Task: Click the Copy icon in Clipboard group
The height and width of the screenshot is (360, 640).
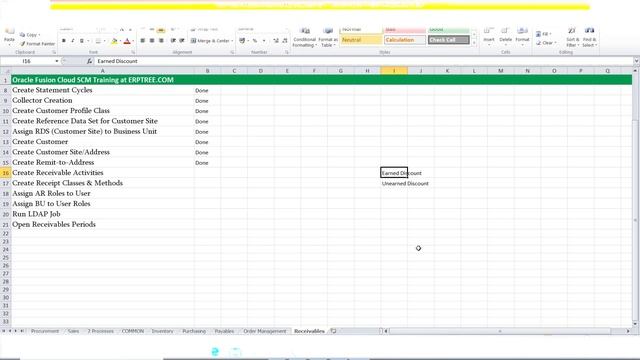Action: coord(22,35)
